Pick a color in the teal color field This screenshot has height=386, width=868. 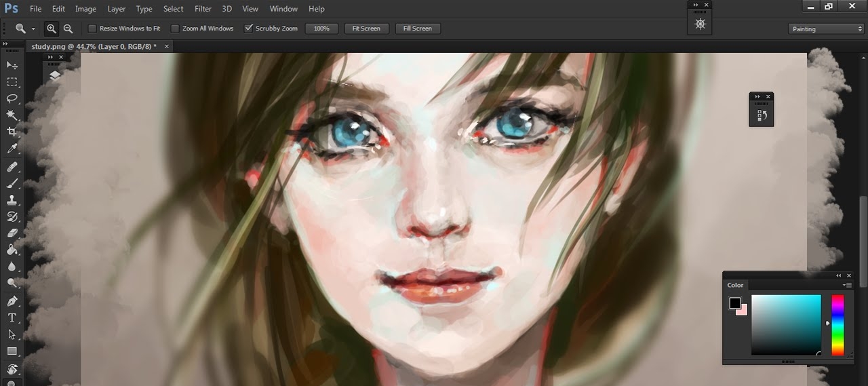coord(786,325)
